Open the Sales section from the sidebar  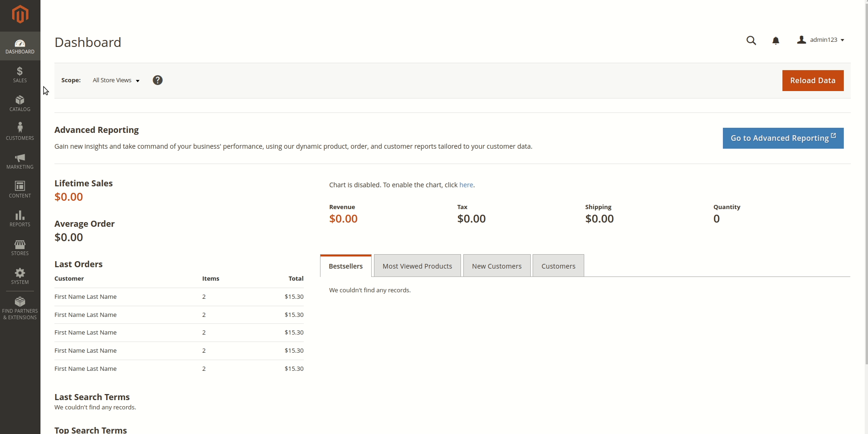(20, 74)
